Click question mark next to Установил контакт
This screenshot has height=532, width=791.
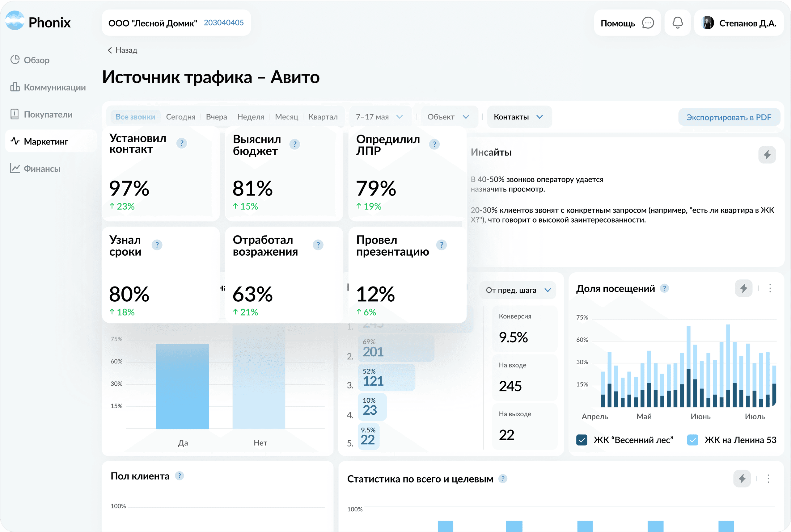point(182,143)
